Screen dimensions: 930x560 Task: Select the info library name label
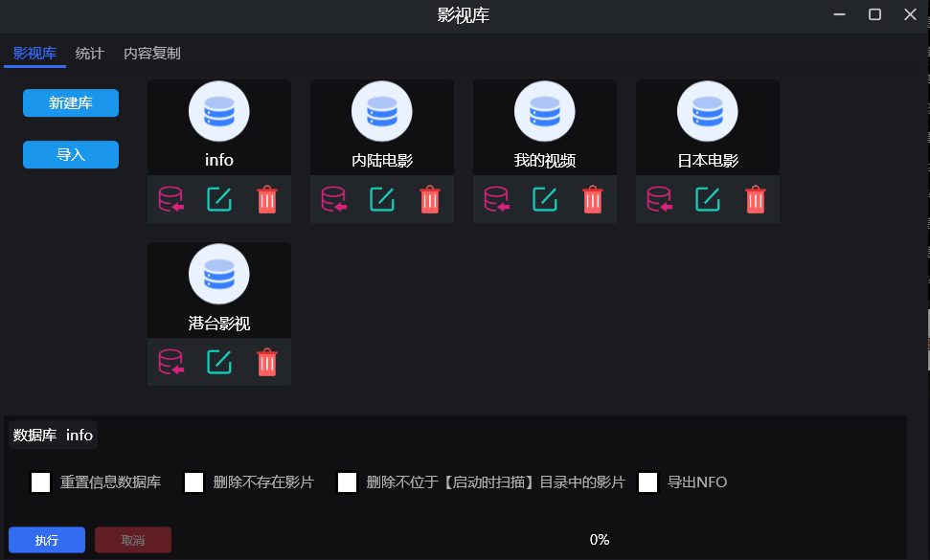click(x=219, y=160)
